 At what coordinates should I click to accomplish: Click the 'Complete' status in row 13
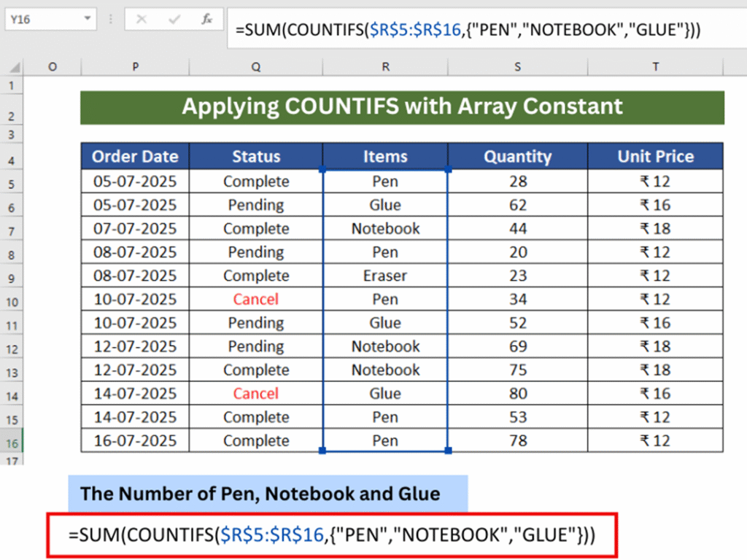click(256, 370)
